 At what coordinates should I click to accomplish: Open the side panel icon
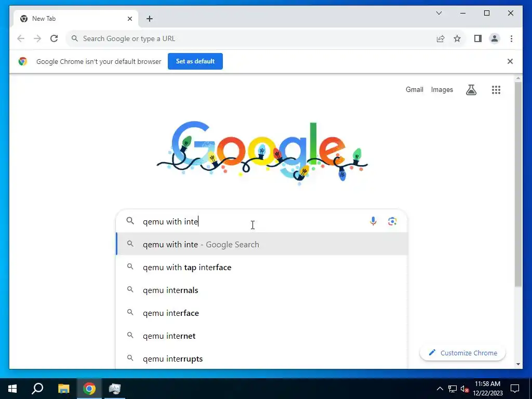pyautogui.click(x=478, y=38)
